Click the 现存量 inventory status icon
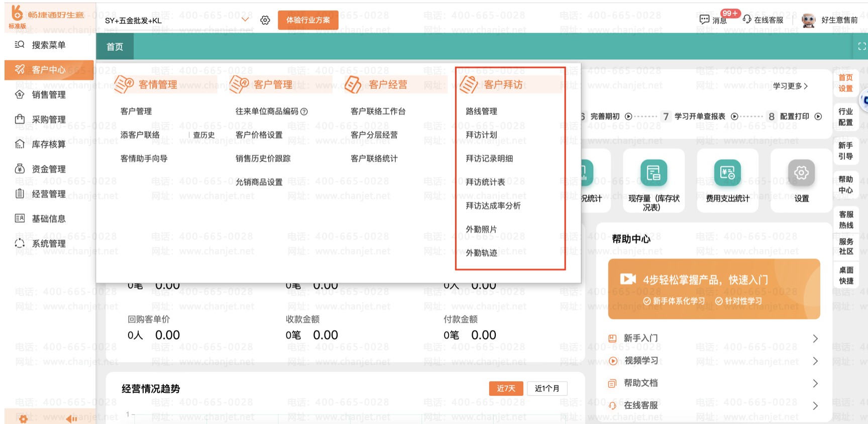The image size is (868, 424). 654,173
